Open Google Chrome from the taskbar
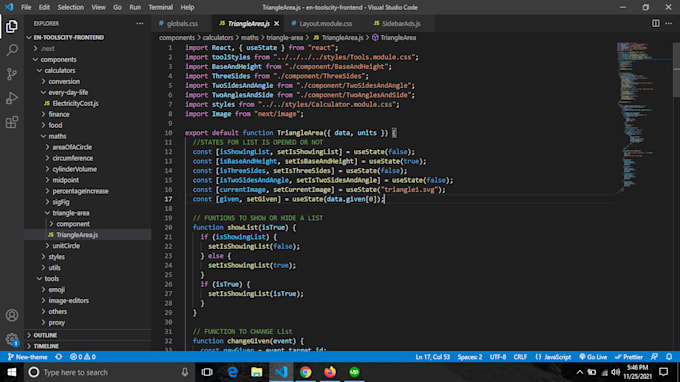 pyautogui.click(x=305, y=372)
